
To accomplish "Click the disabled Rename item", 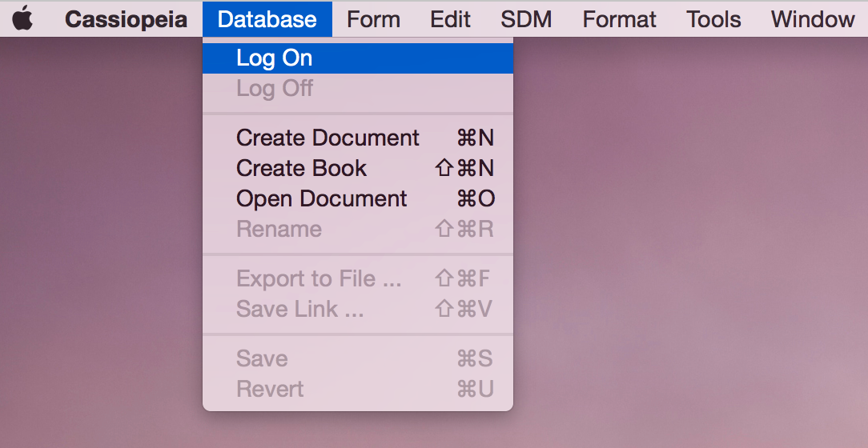I will pyautogui.click(x=358, y=229).
